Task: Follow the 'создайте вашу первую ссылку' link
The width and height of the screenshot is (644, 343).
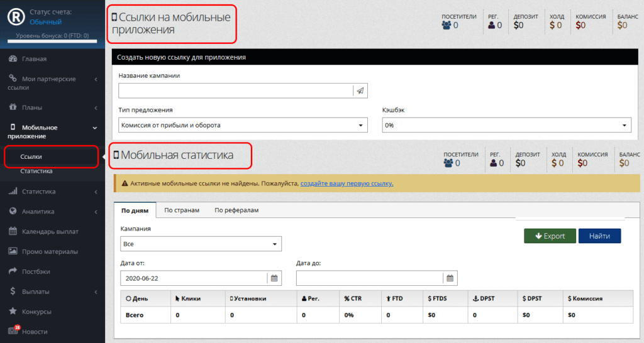Action: [x=347, y=183]
